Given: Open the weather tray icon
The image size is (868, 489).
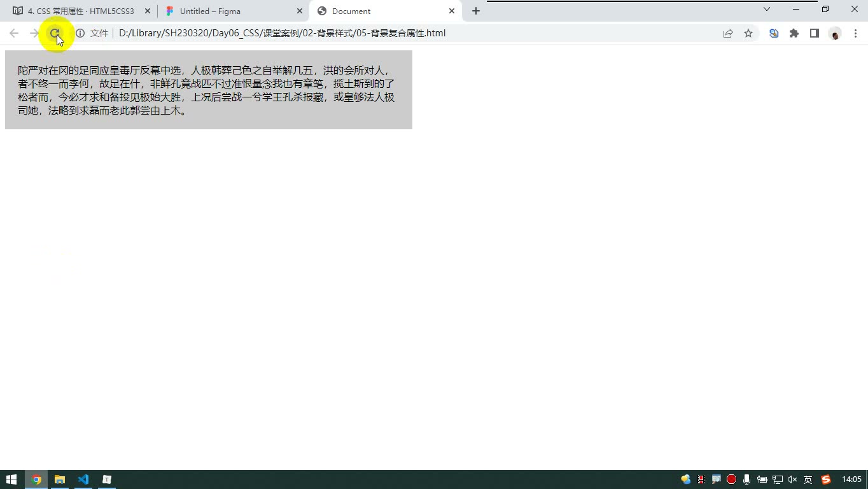Looking at the screenshot, I should [x=685, y=479].
